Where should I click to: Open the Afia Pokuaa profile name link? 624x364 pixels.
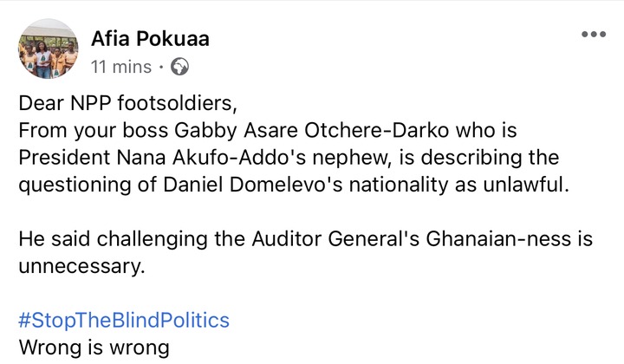tap(150, 39)
